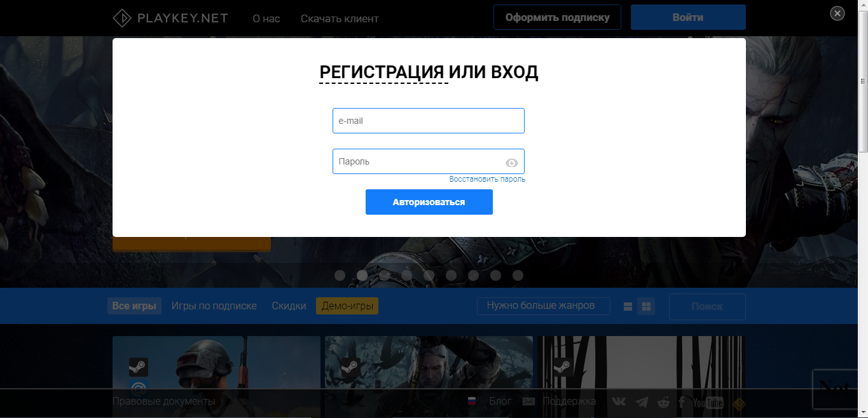Open the Telegram social icon
This screenshot has width=868, height=418.
(642, 402)
